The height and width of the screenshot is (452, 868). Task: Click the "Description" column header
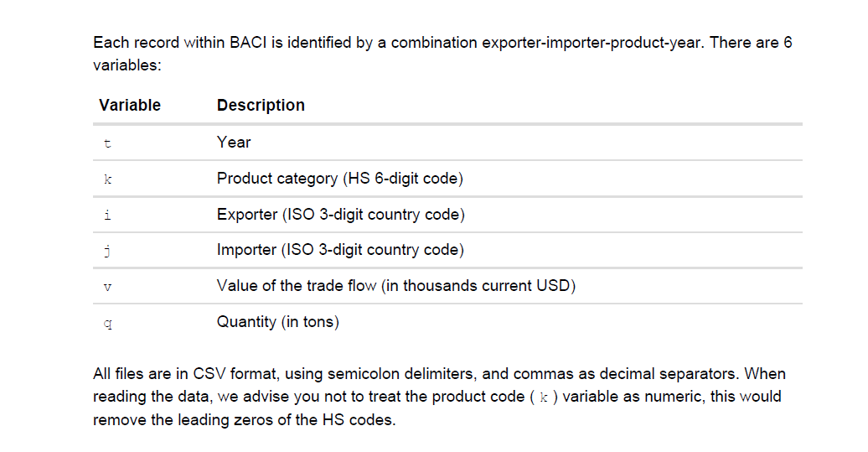(x=261, y=106)
